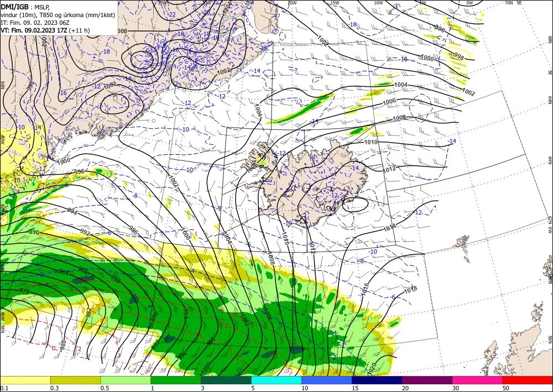Click the "64N" latitude label on right edge
Screen dimensions: 553x392
click(550, 160)
